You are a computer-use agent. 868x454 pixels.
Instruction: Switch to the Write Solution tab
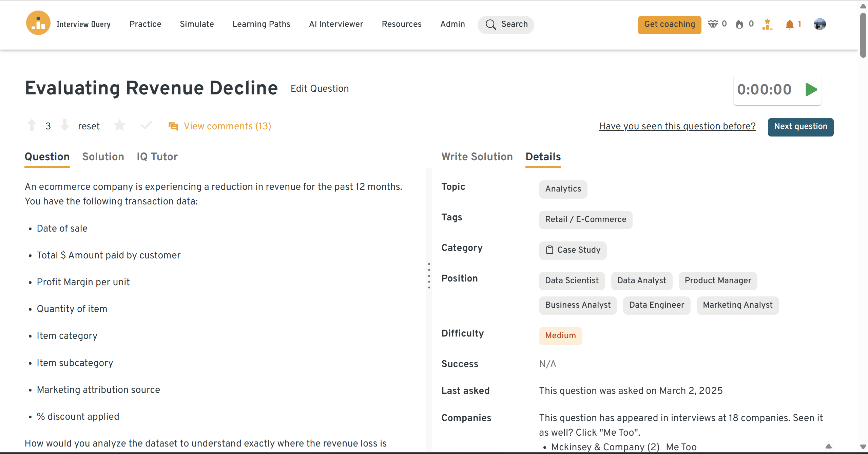coord(477,157)
